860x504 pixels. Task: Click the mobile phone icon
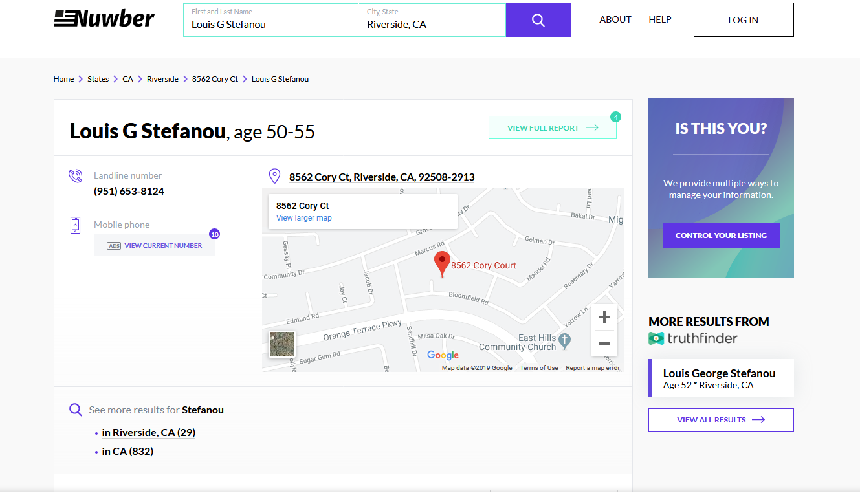pyautogui.click(x=76, y=225)
